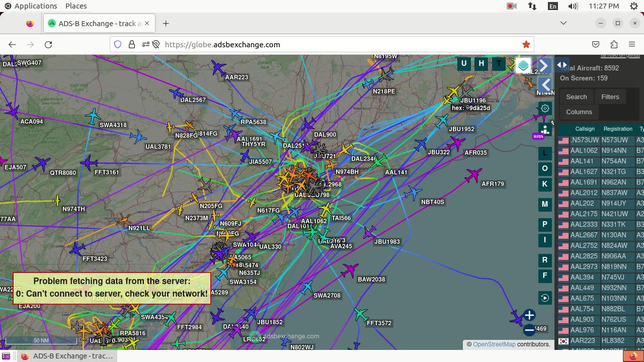The width and height of the screenshot is (644, 362).
Task: Click the UAL3781 aircraft icon
Action: pyautogui.click(x=137, y=137)
